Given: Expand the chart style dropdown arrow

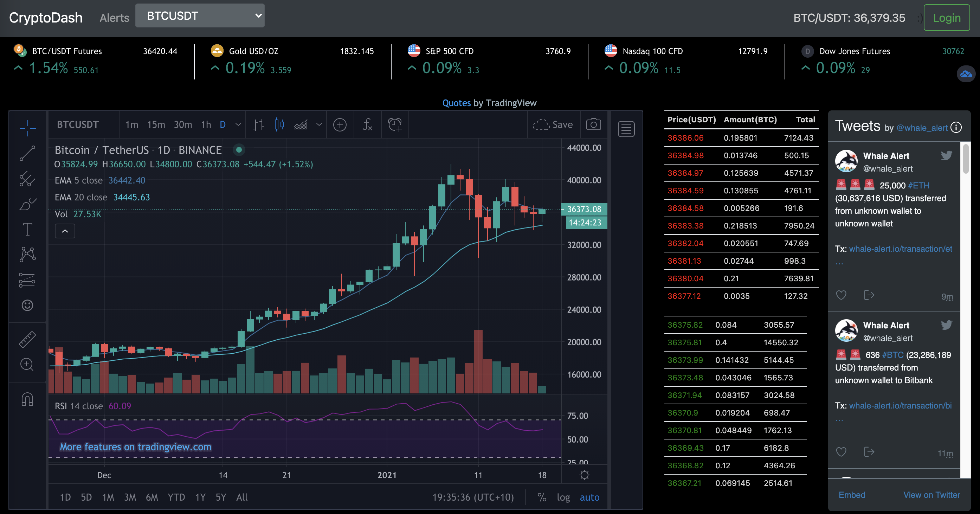Looking at the screenshot, I should 319,124.
